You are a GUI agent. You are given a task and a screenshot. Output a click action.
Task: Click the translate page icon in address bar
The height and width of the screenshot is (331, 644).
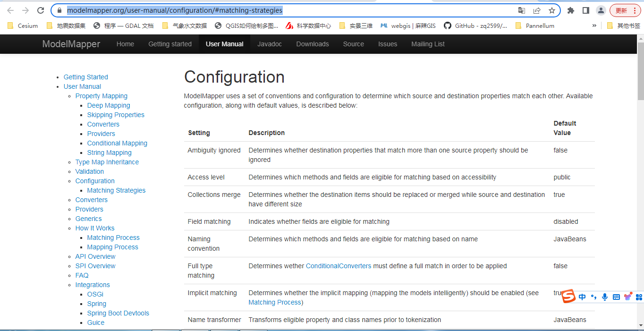(x=521, y=10)
